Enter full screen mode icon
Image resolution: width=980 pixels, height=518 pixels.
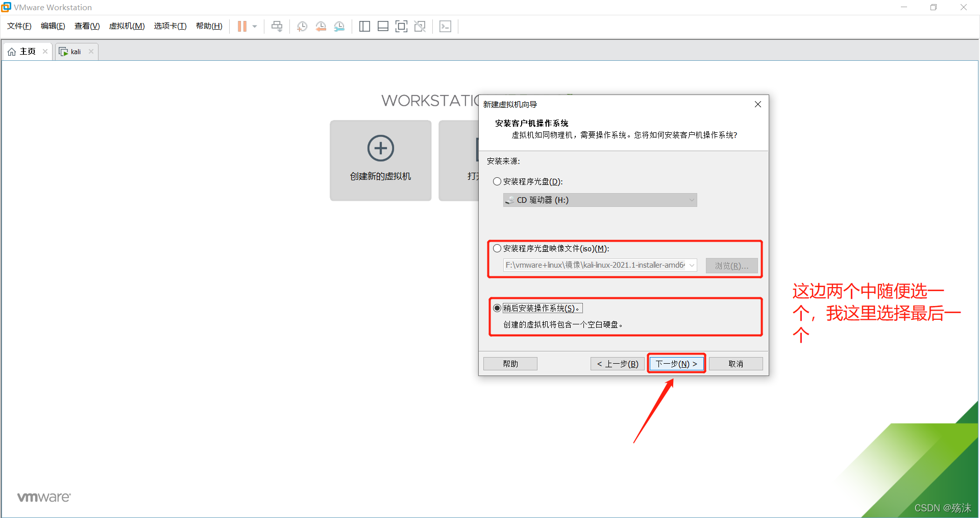tap(401, 27)
